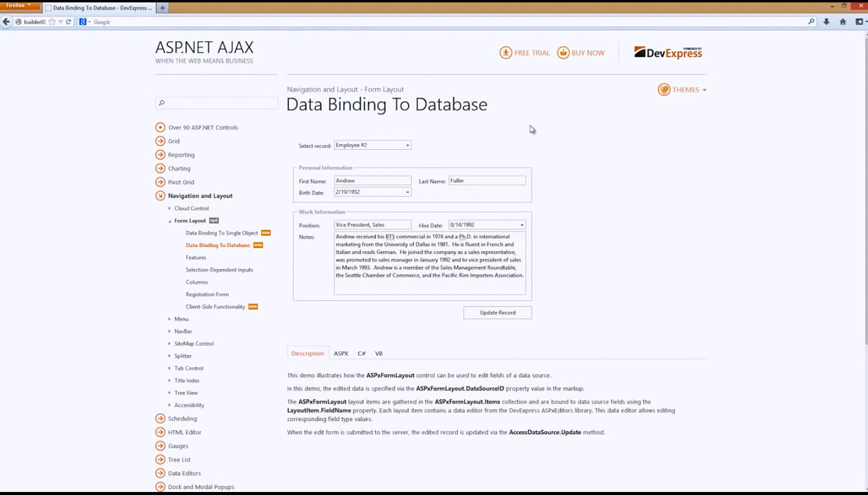Switch to the VB code tab

379,354
